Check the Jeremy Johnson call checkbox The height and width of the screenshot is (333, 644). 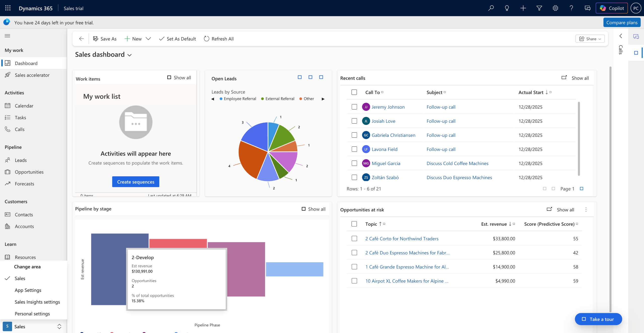pyautogui.click(x=354, y=107)
